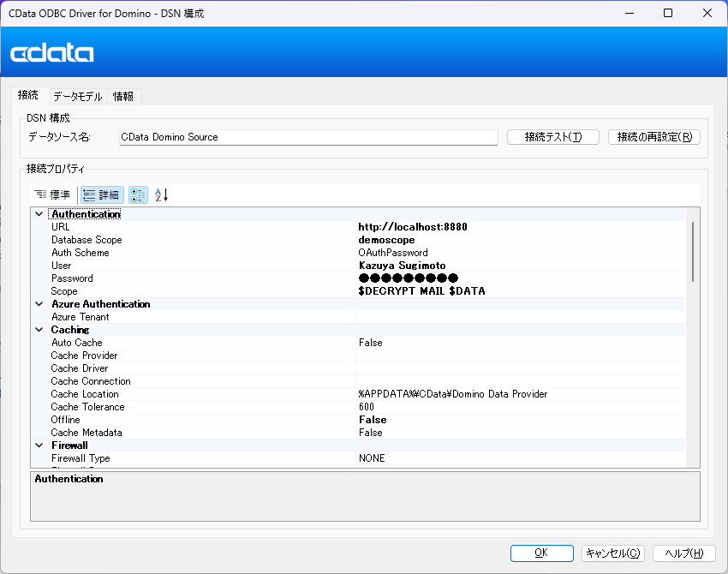The width and height of the screenshot is (728, 574).
Task: Select the Cache Location property name
Action: point(85,394)
